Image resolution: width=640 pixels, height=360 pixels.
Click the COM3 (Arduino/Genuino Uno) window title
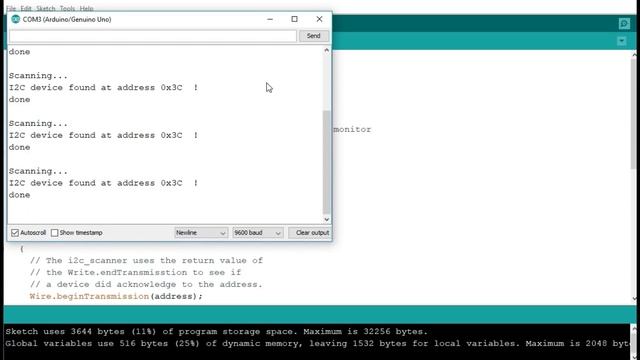[x=67, y=19]
